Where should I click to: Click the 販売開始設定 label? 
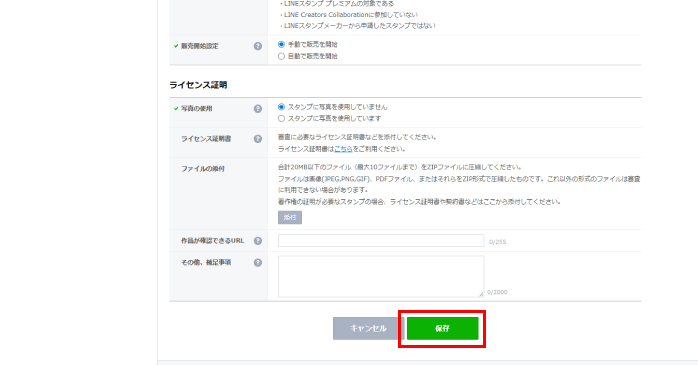(199, 46)
